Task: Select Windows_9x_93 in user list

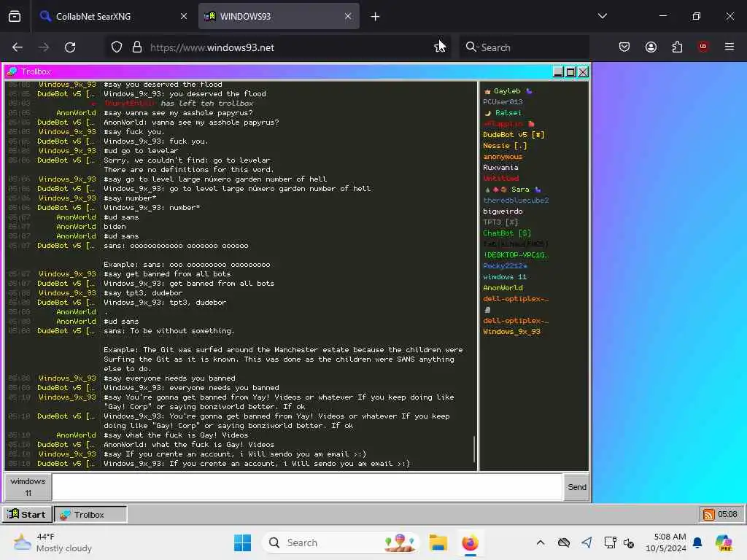Action: coord(511,332)
